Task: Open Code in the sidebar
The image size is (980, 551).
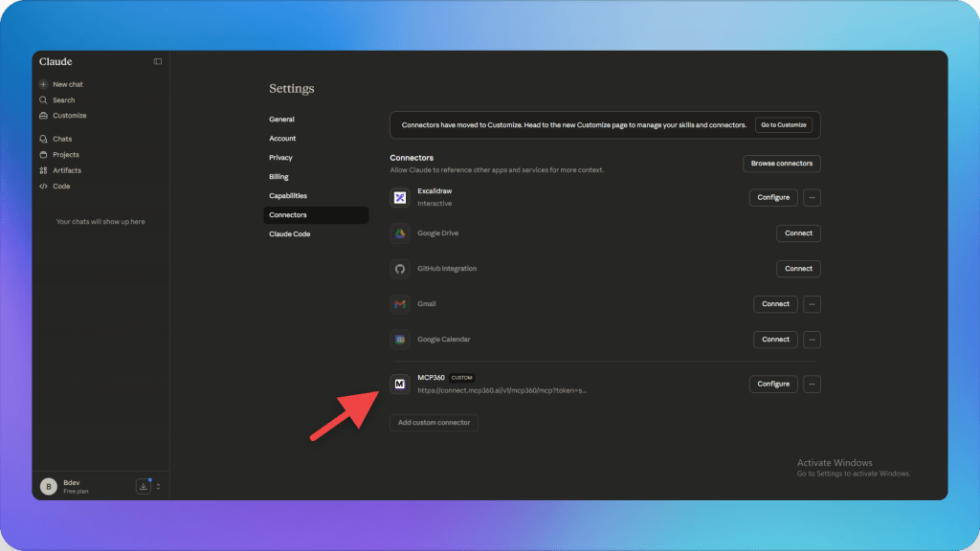Action: coord(61,187)
